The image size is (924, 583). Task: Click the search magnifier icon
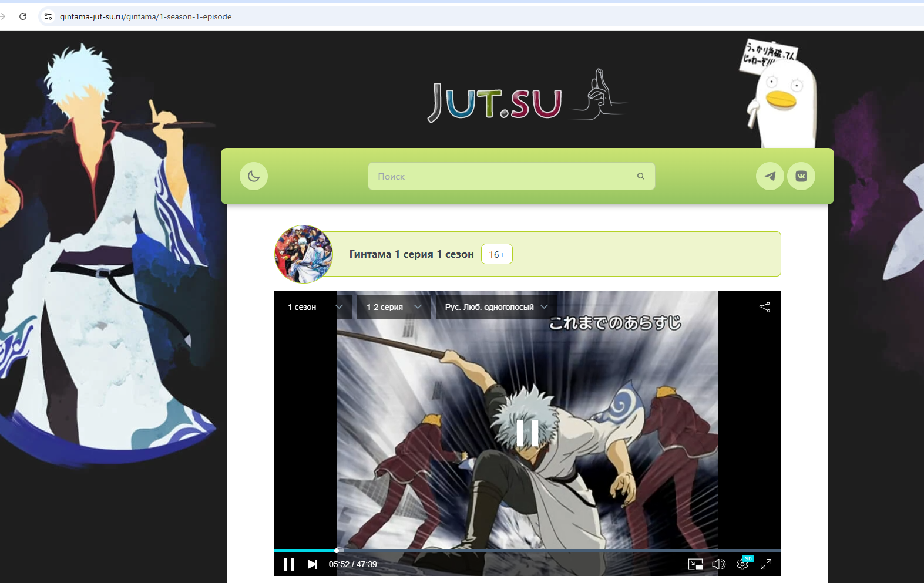[641, 176]
